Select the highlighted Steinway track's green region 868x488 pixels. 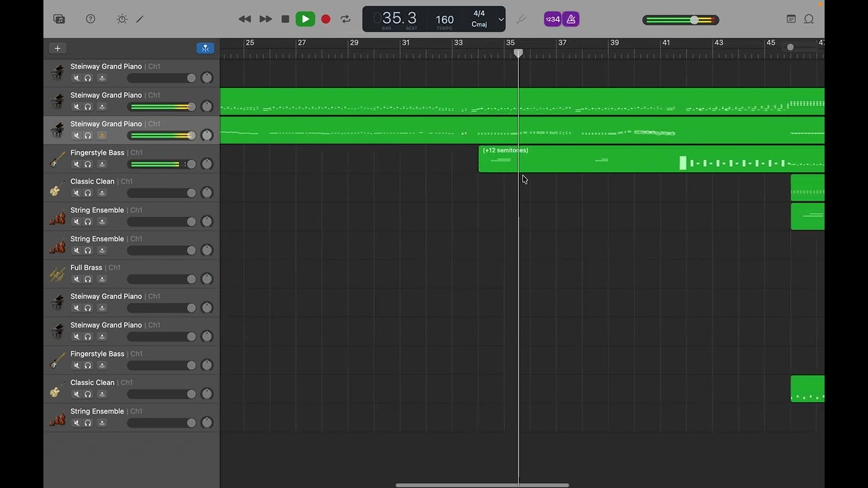[x=522, y=130]
